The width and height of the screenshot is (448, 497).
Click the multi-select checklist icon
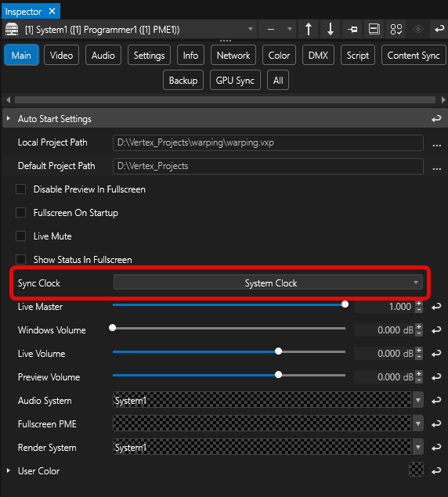396,30
